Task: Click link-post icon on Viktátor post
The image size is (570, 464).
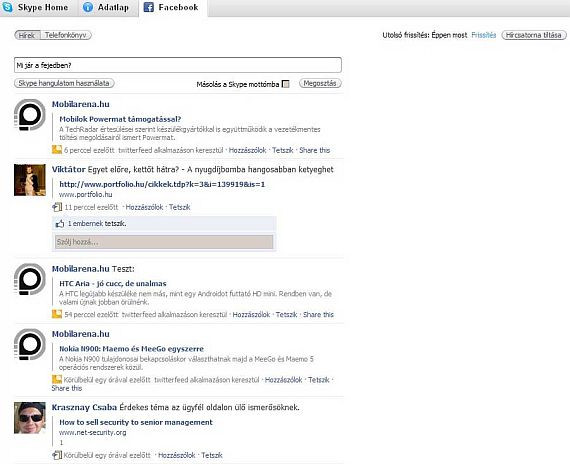Action: [57, 207]
